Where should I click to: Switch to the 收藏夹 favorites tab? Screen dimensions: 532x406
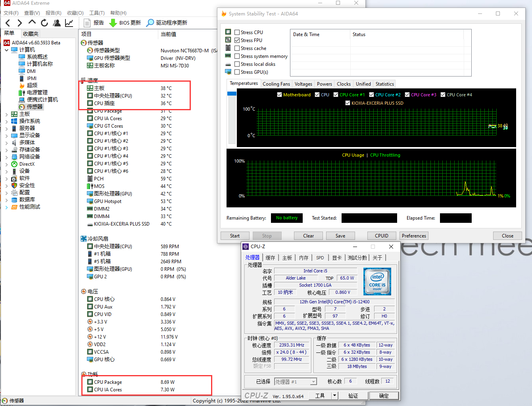(31, 34)
